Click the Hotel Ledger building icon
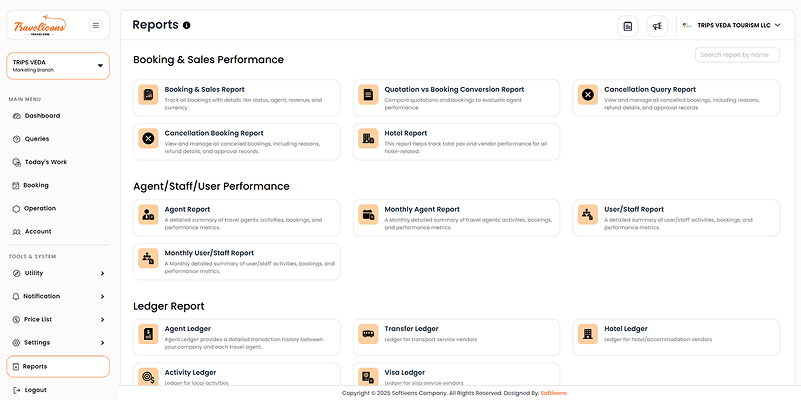 pyautogui.click(x=588, y=333)
